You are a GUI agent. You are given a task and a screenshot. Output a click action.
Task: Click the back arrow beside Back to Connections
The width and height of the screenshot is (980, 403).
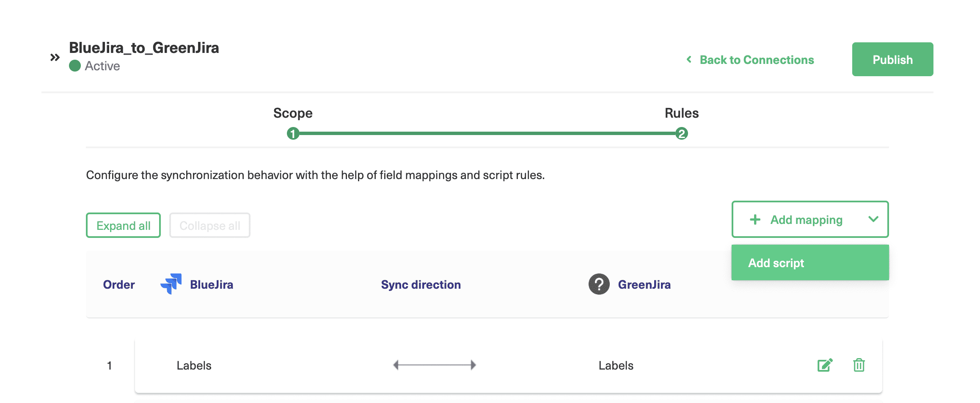pyautogui.click(x=689, y=60)
